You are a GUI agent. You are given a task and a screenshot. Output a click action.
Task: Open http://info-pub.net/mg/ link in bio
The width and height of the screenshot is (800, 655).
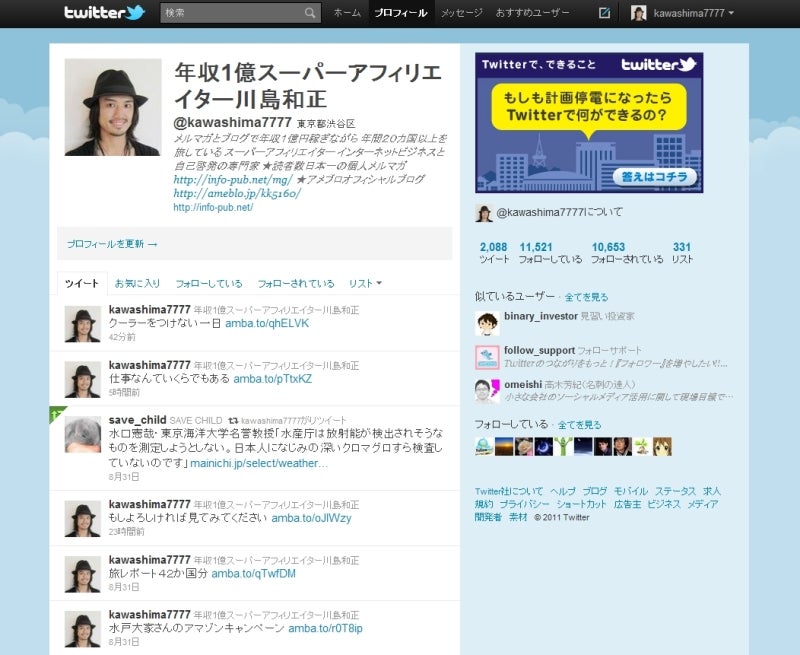click(x=233, y=180)
